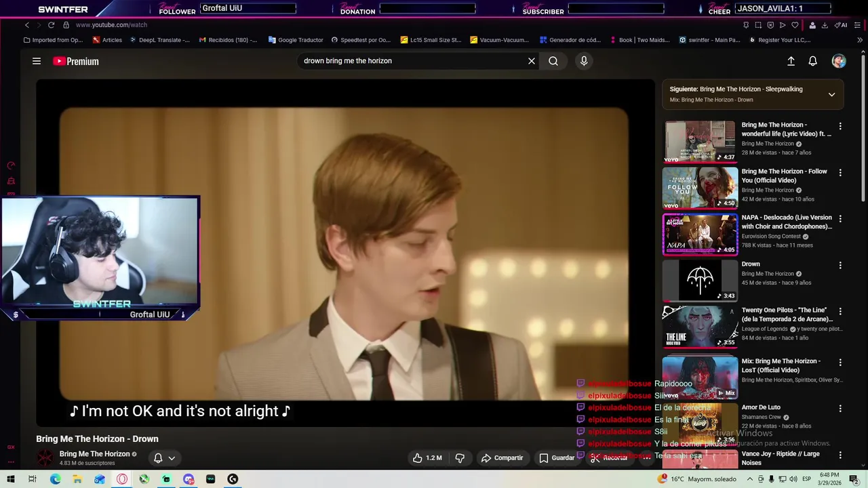Show hidden system tray icons
This screenshot has height=488, width=868.
pyautogui.click(x=749, y=479)
